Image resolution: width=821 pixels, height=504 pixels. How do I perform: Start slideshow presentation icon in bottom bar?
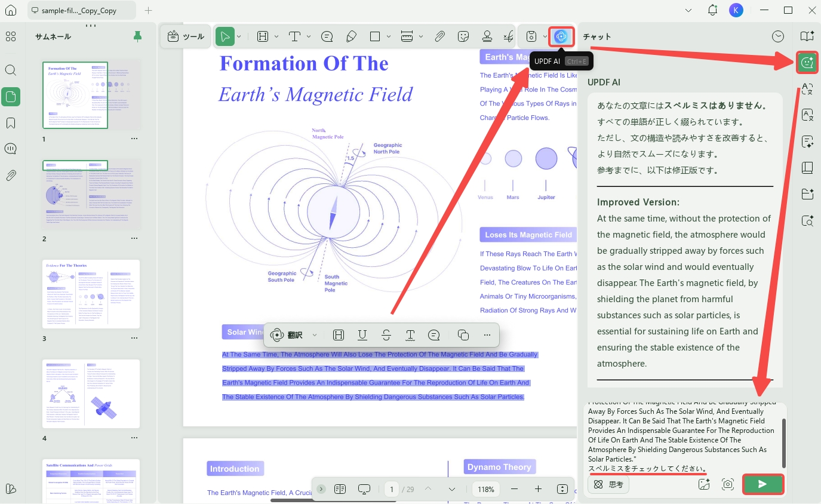point(364,489)
